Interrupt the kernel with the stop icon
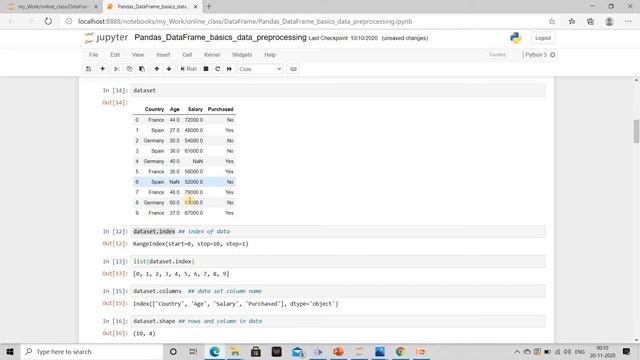The width and height of the screenshot is (640, 360). click(x=206, y=69)
